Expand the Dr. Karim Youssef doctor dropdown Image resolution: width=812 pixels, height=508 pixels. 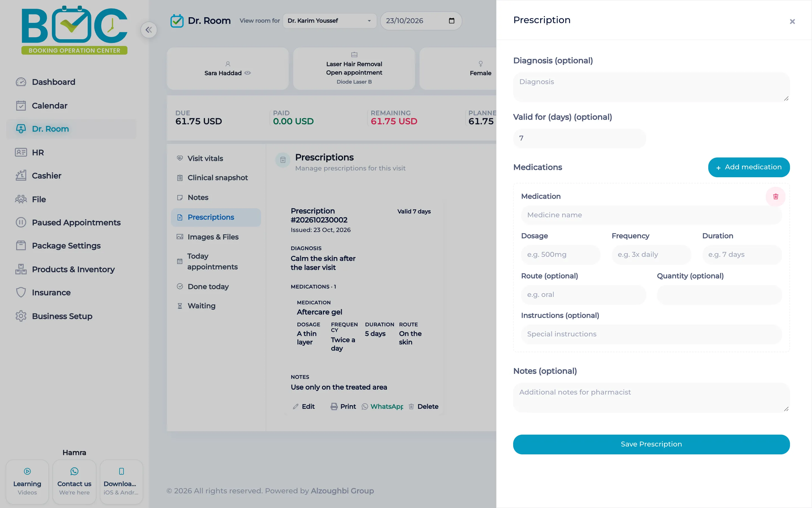pyautogui.click(x=330, y=21)
